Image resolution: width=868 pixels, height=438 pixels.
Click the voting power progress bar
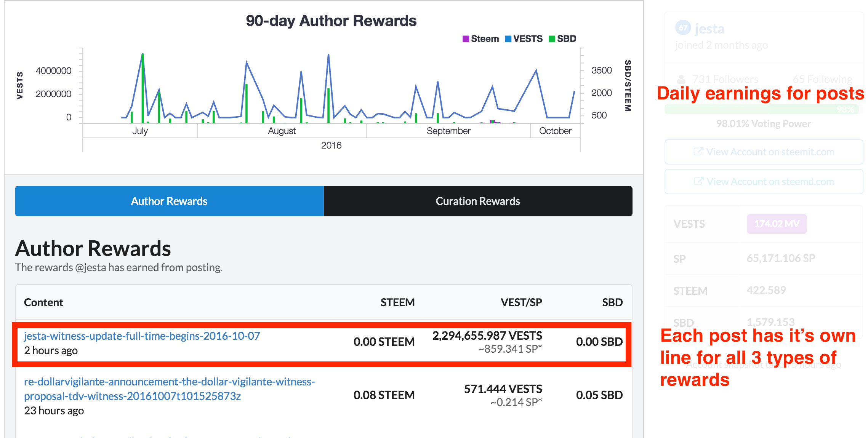[764, 110]
